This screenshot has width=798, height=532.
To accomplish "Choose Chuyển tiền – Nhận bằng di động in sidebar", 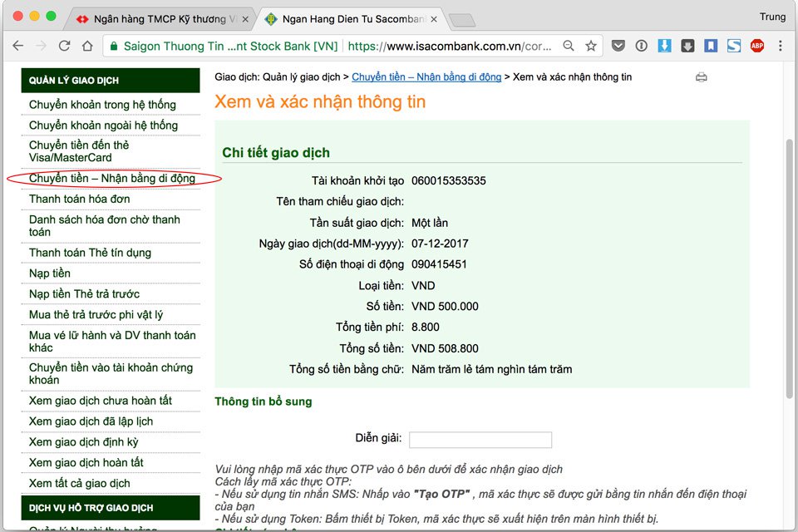I will [111, 178].
